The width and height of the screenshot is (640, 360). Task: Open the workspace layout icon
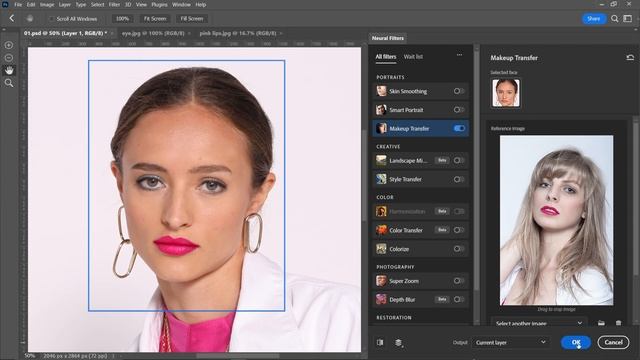[x=628, y=19]
